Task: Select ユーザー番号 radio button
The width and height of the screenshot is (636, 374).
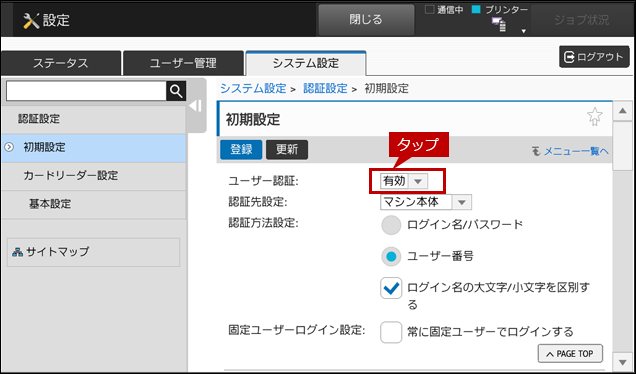Action: 391,256
